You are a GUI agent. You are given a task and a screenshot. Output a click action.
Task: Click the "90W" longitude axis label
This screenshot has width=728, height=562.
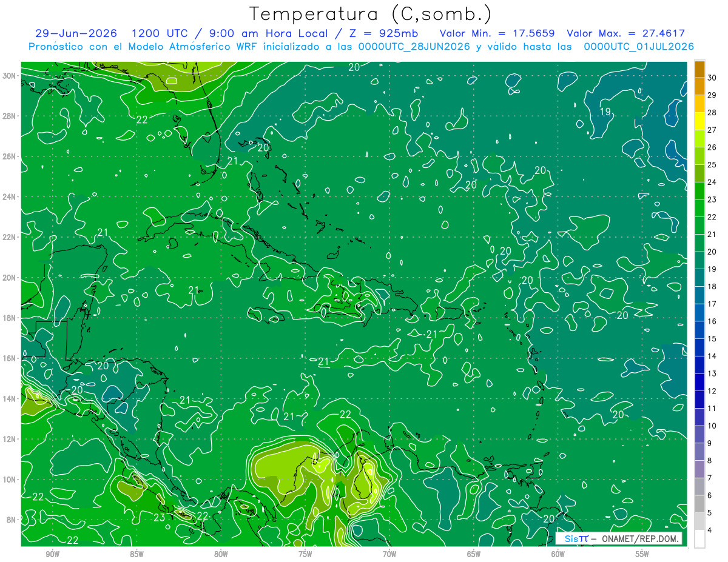coord(52,554)
